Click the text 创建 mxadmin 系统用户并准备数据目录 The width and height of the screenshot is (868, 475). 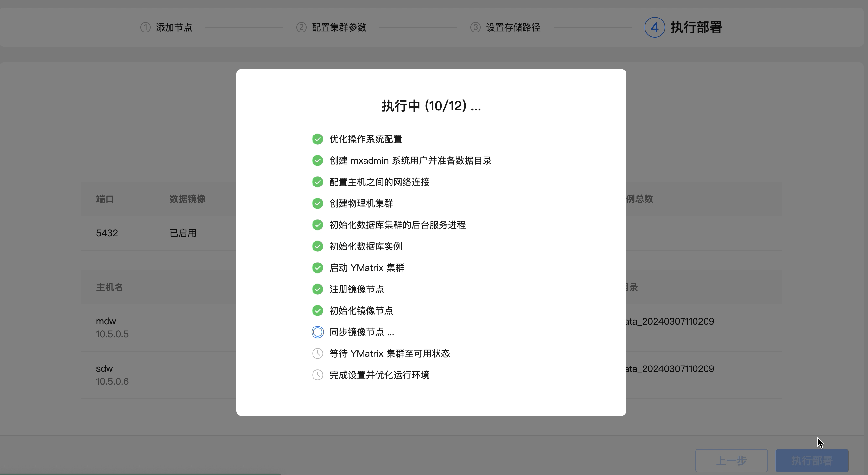(410, 160)
